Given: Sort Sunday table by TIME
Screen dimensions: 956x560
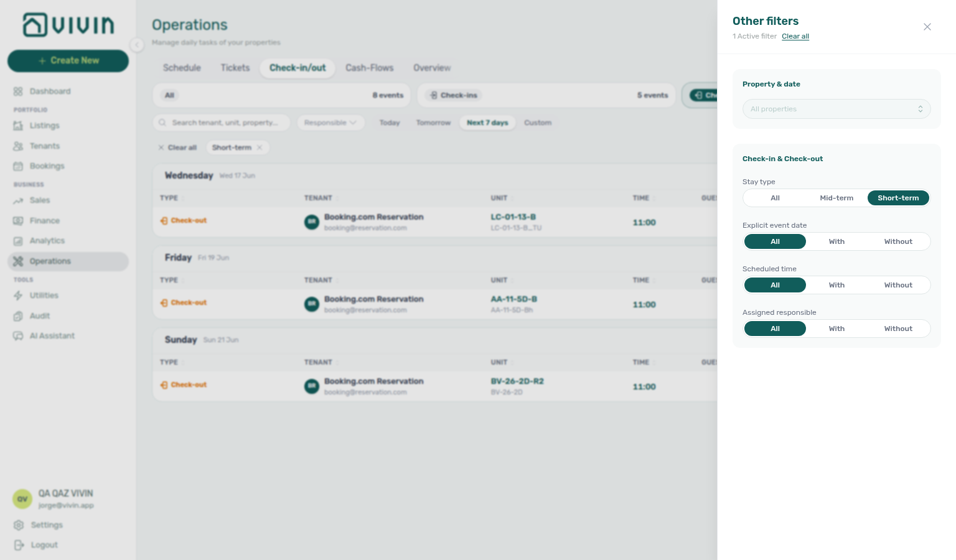Looking at the screenshot, I should [643, 362].
